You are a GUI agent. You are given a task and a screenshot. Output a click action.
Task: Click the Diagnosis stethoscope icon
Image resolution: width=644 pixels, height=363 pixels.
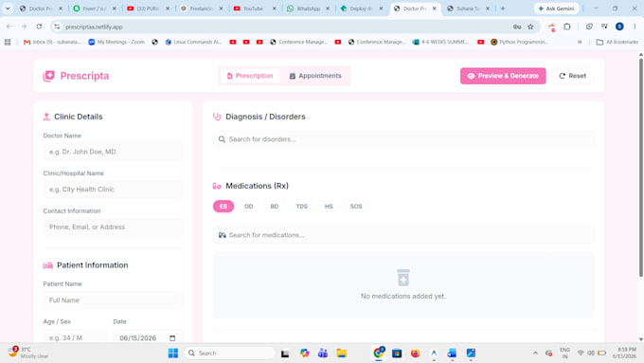pos(217,117)
